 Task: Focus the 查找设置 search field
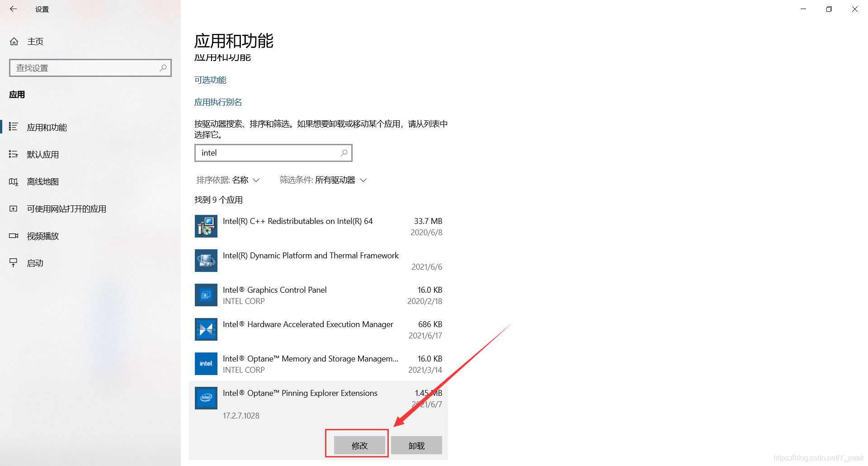tap(90, 68)
